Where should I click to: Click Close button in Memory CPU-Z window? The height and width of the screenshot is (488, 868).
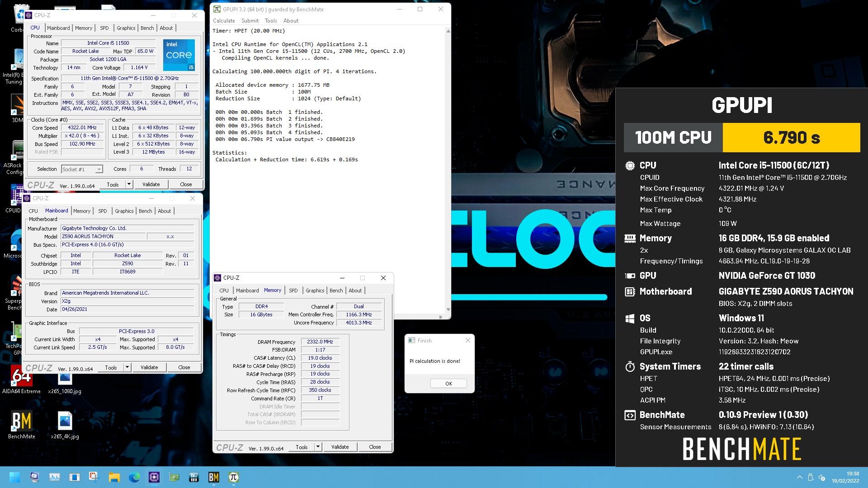coord(375,447)
